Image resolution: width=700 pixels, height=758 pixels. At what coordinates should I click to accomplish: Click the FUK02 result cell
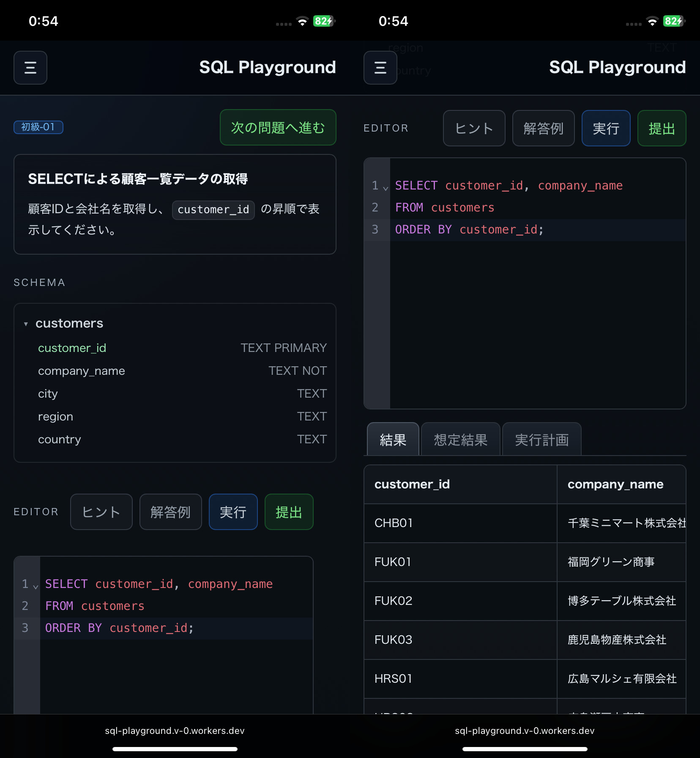pyautogui.click(x=460, y=601)
